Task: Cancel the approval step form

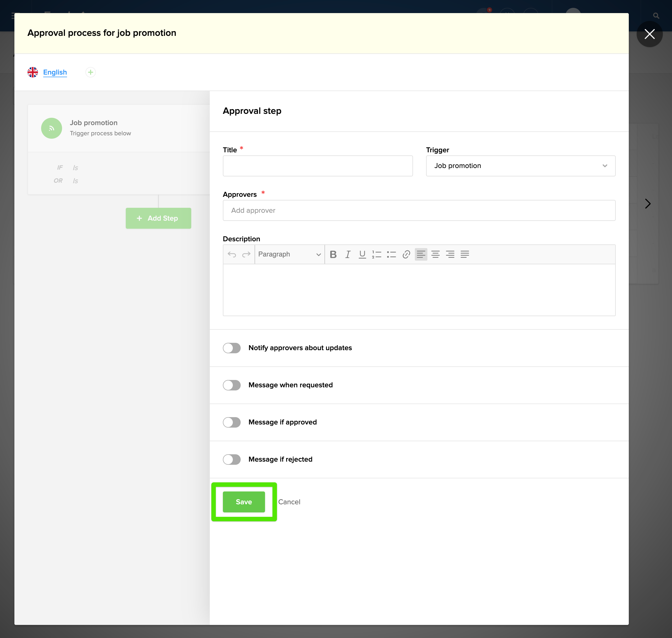Action: click(289, 502)
